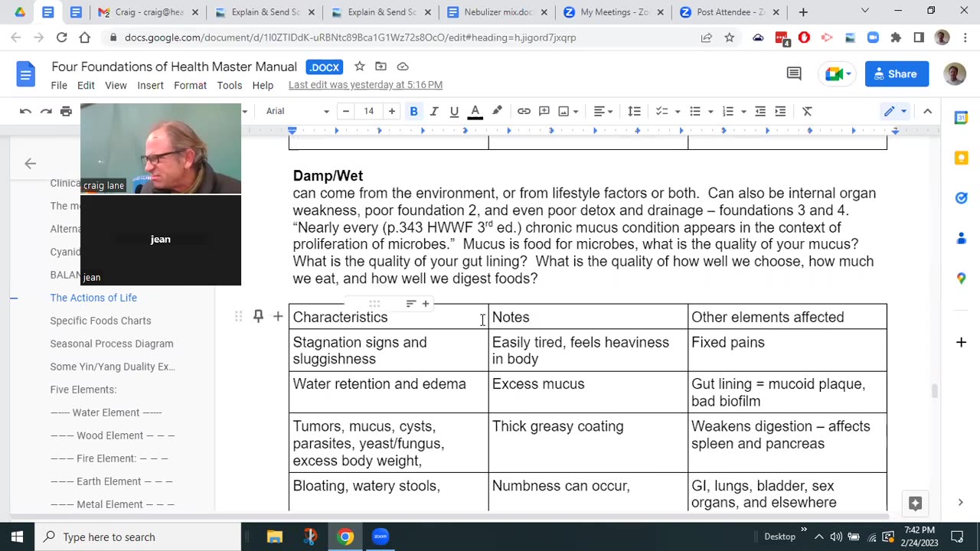Go to The Actions of Life heading
Screen dimensions: 980x551
coord(93,298)
